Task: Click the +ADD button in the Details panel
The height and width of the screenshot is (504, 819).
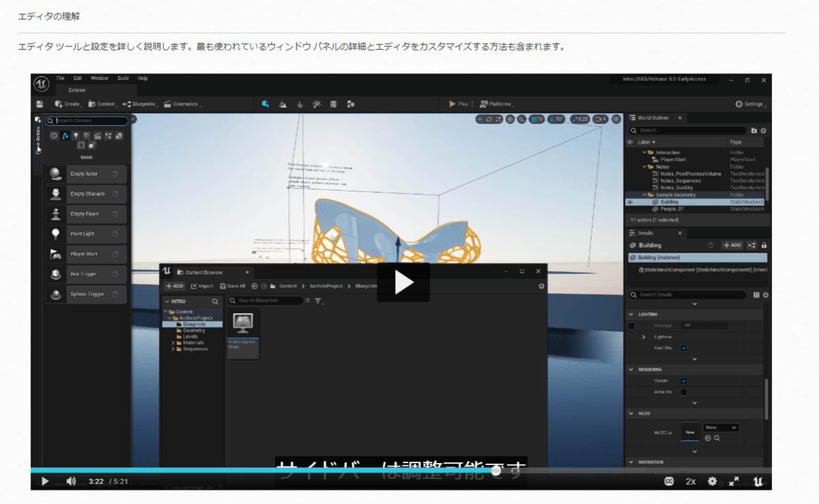Action: click(x=732, y=245)
